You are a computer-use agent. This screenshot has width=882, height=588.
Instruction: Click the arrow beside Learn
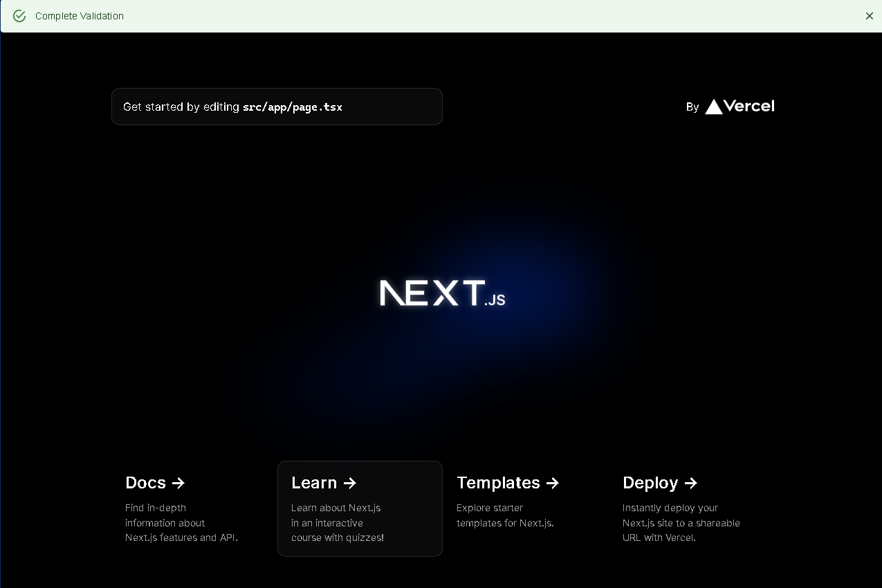click(350, 483)
